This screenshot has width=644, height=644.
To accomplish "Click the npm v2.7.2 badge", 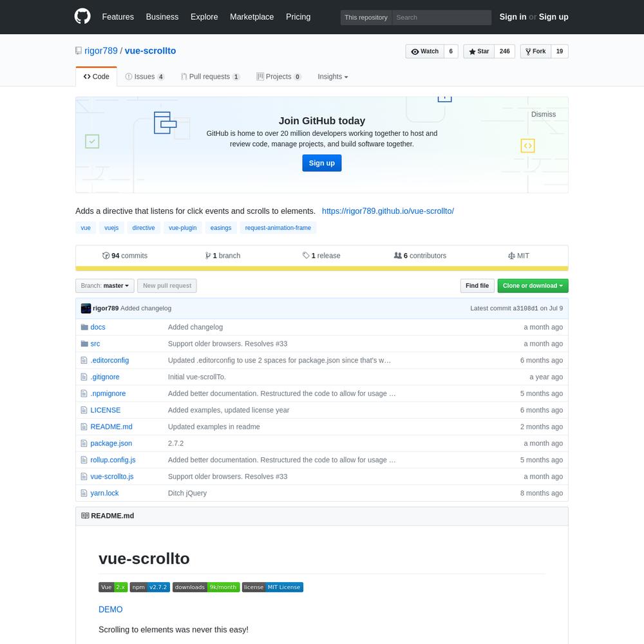I will tap(150, 587).
